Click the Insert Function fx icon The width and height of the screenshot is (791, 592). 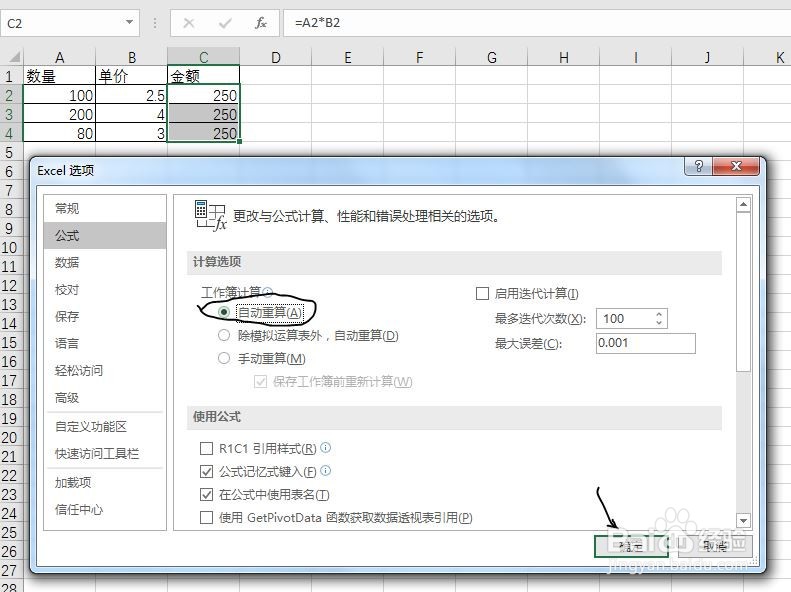pos(260,23)
